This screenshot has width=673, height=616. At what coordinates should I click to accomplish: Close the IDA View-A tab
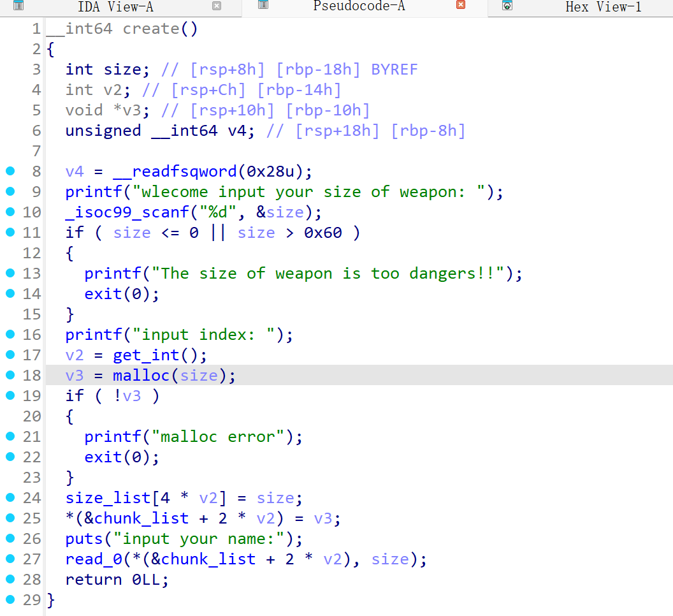pos(217,6)
